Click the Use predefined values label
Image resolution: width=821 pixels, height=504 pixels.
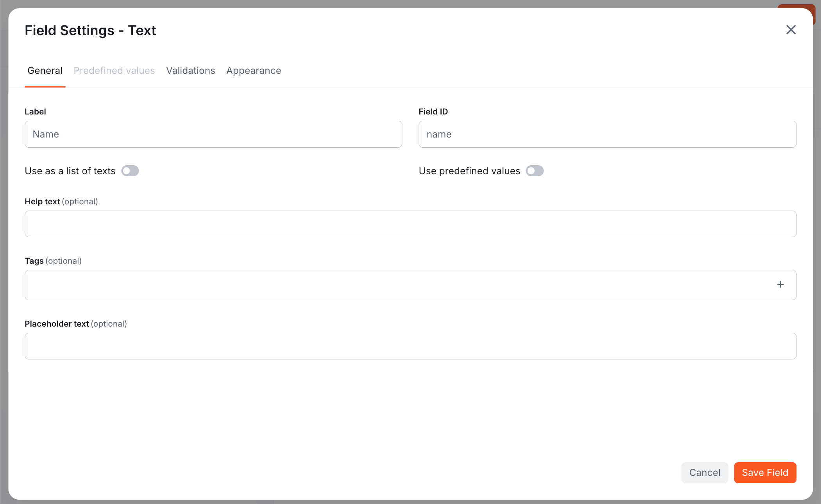tap(469, 171)
